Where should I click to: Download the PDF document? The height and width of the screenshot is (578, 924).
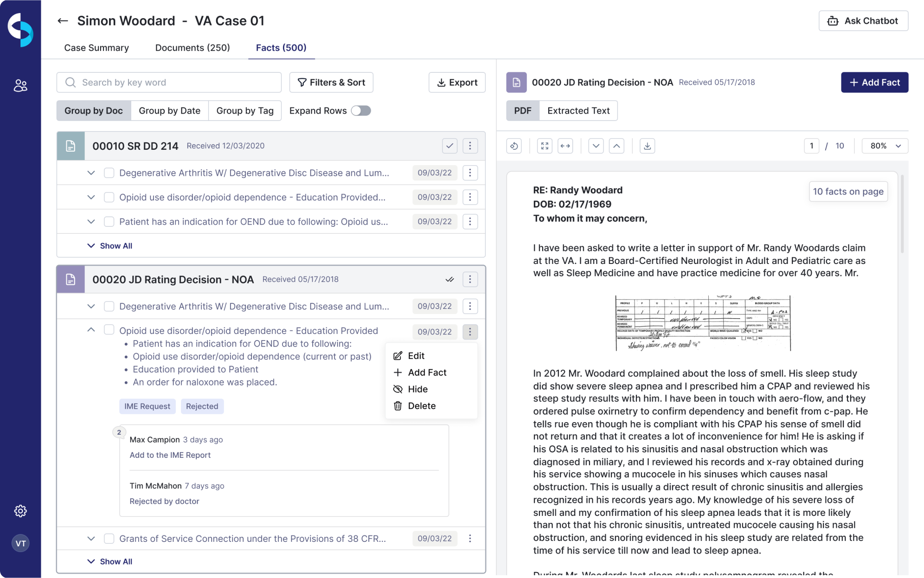tap(647, 146)
